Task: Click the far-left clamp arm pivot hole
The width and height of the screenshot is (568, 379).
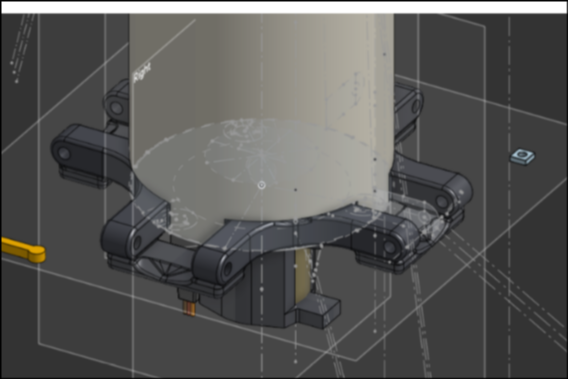Action: point(64,154)
